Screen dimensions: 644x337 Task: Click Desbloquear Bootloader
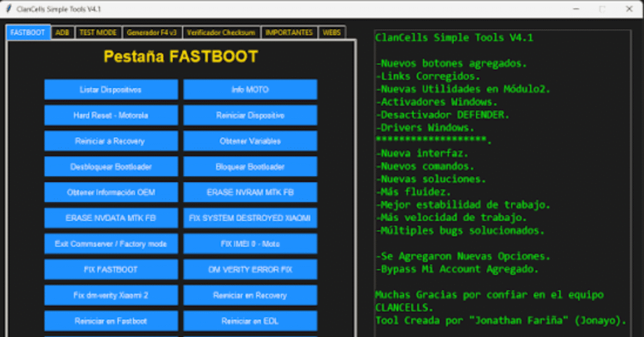click(111, 167)
